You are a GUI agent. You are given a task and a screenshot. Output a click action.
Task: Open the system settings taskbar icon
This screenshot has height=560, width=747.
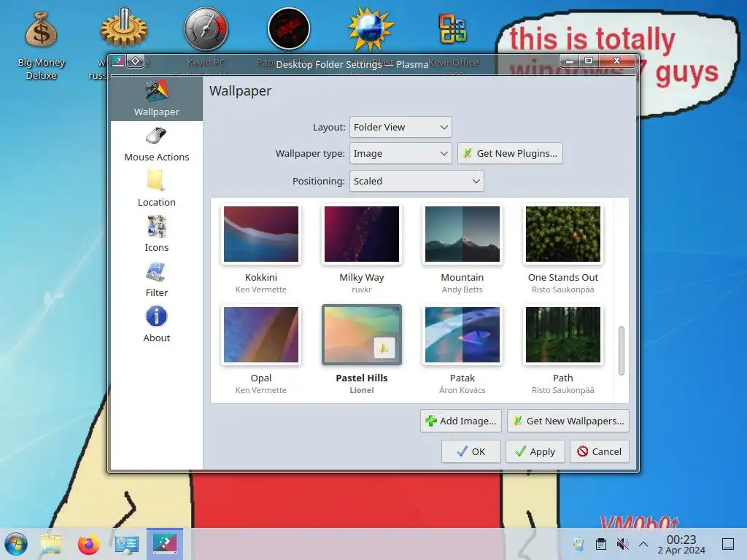(x=126, y=544)
